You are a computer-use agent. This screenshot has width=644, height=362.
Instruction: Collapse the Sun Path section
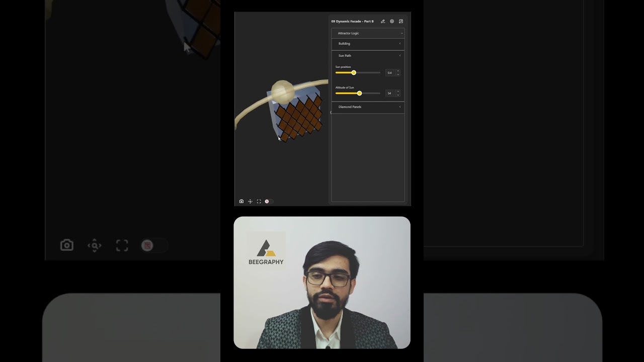coord(368,56)
